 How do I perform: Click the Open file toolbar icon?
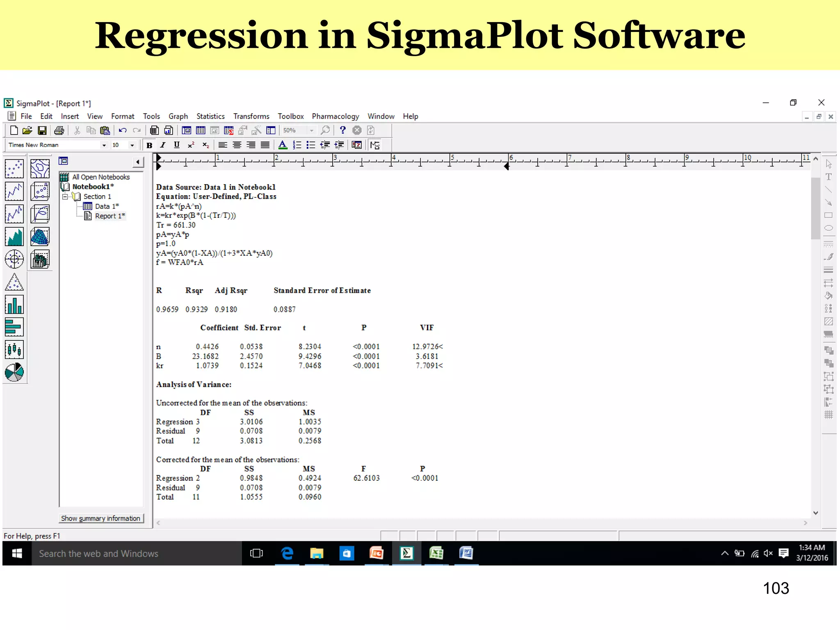[x=27, y=130]
